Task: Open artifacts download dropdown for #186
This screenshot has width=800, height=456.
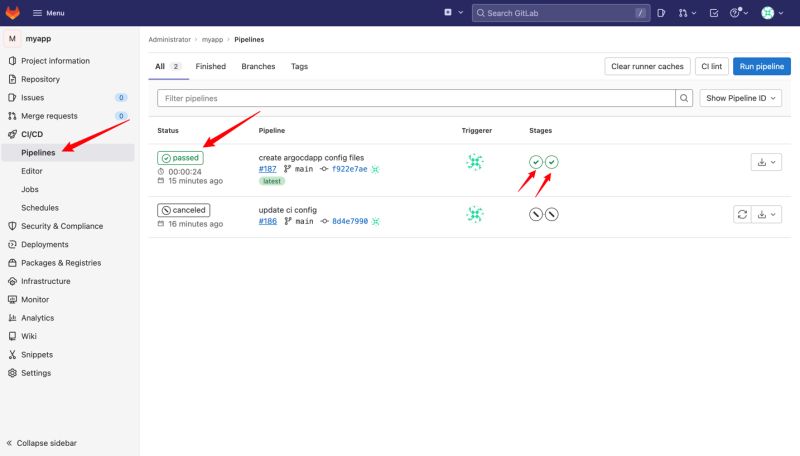Action: [766, 214]
